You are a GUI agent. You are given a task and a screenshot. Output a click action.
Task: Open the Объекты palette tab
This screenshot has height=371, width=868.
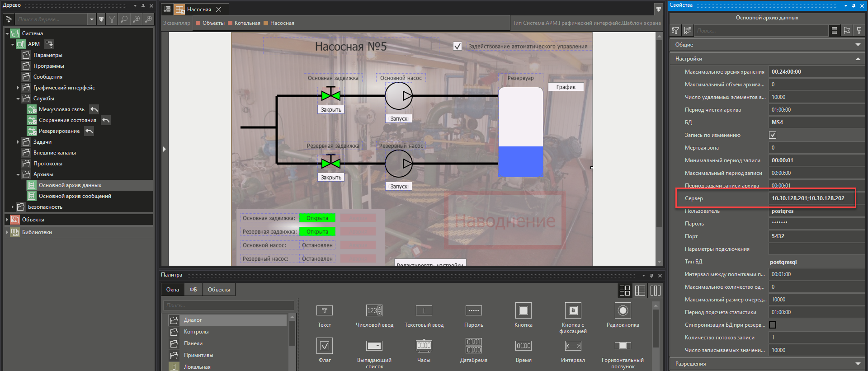point(218,290)
